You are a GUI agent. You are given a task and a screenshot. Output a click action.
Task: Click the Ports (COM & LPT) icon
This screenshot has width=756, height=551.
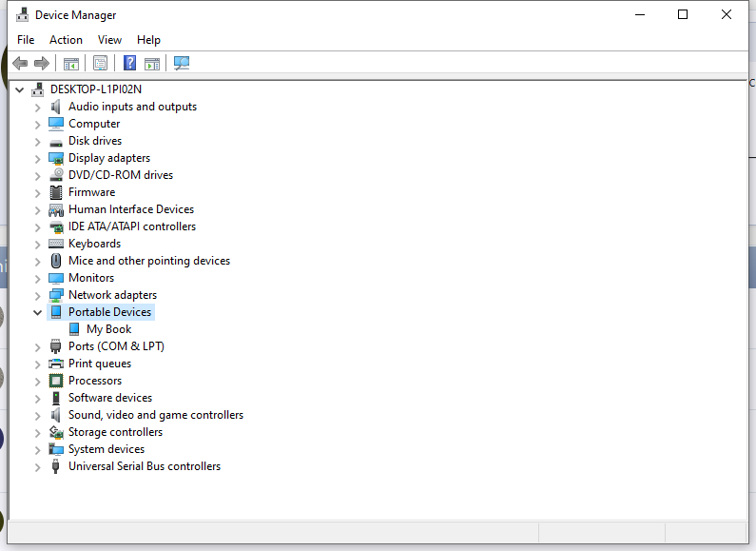click(x=56, y=346)
